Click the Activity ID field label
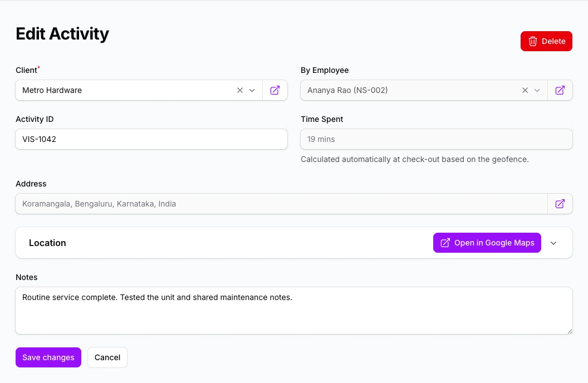Image resolution: width=588 pixels, height=383 pixels. pyautogui.click(x=35, y=119)
